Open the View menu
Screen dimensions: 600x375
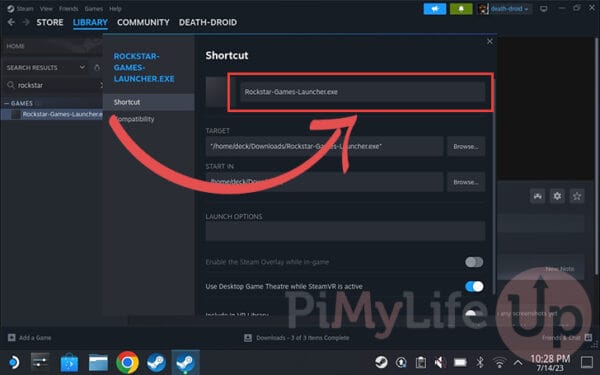pos(46,8)
